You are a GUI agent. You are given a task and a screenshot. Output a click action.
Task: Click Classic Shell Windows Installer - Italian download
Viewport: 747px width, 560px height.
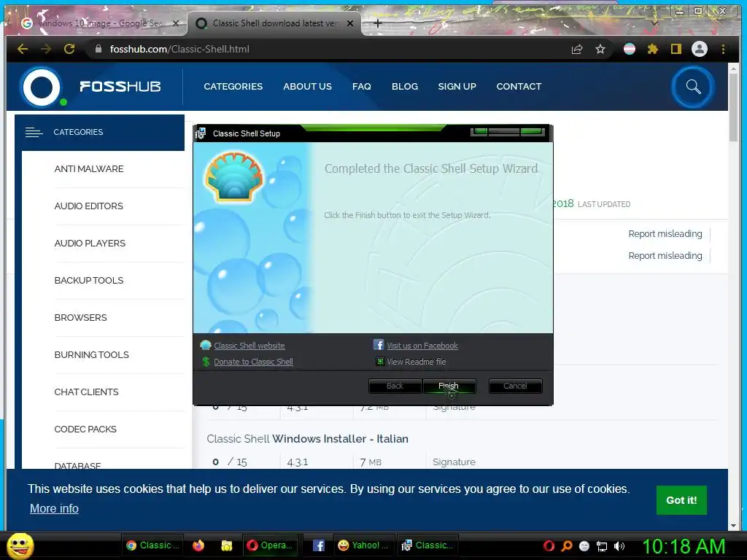[x=307, y=438]
